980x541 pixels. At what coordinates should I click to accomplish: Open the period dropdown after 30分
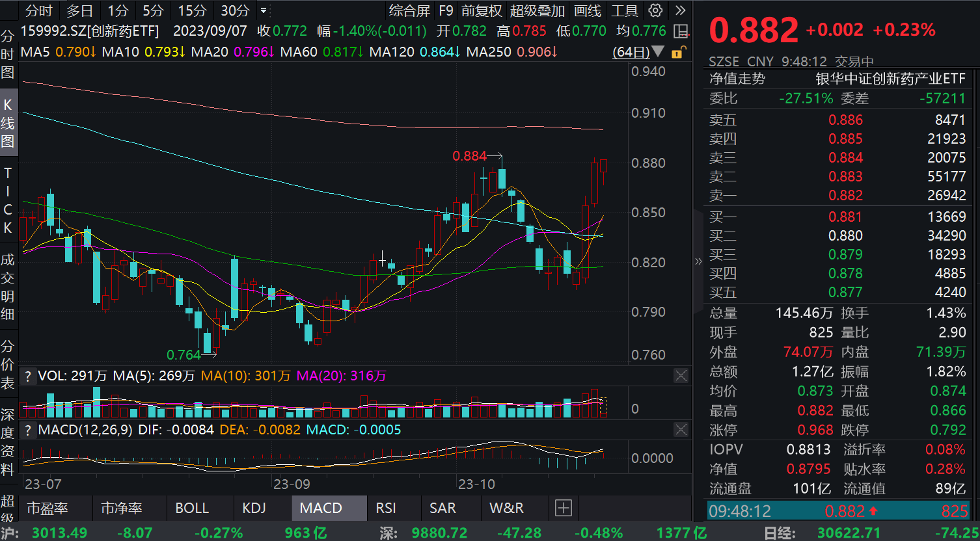(x=263, y=10)
